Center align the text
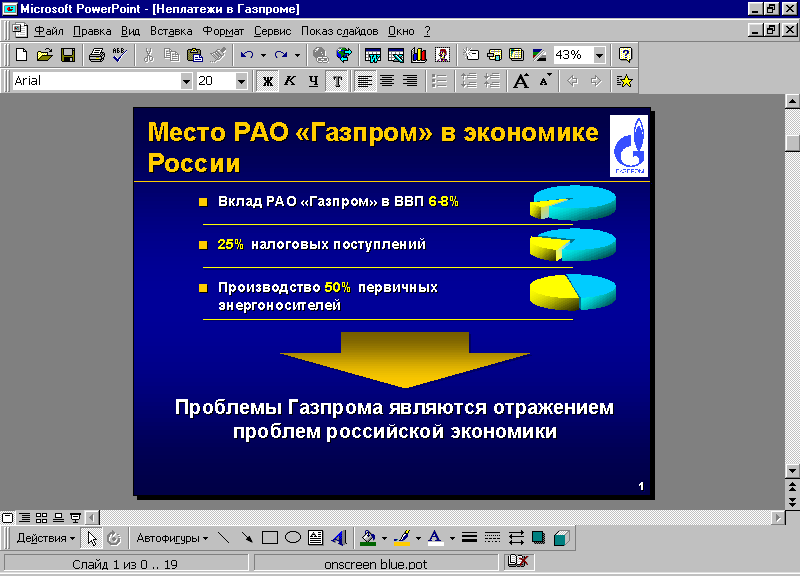The image size is (800, 576). (x=387, y=81)
